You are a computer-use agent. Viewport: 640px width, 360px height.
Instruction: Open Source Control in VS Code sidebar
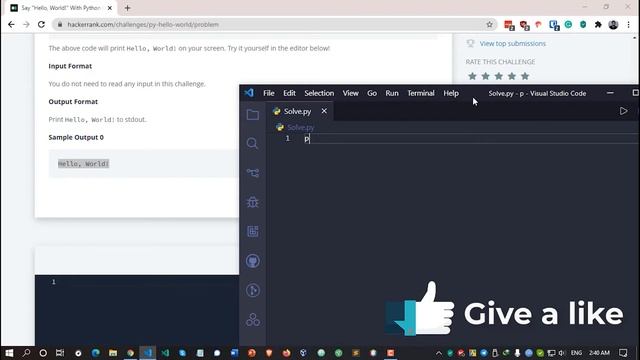click(253, 173)
